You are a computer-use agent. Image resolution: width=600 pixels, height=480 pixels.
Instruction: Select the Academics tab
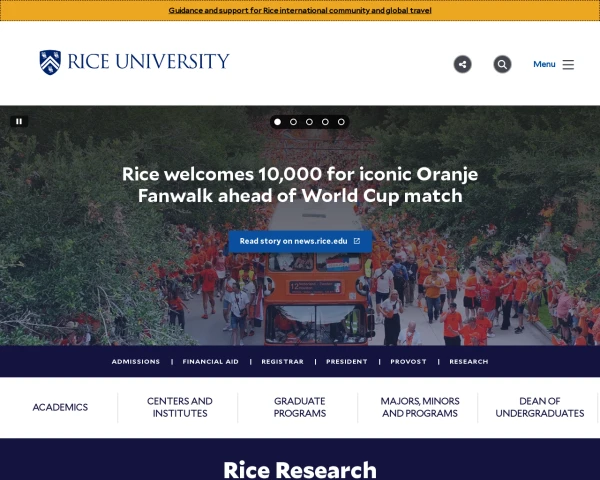coord(60,407)
